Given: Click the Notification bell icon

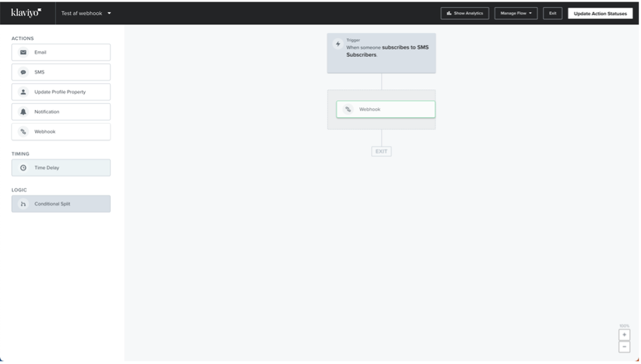Looking at the screenshot, I should pyautogui.click(x=23, y=112).
